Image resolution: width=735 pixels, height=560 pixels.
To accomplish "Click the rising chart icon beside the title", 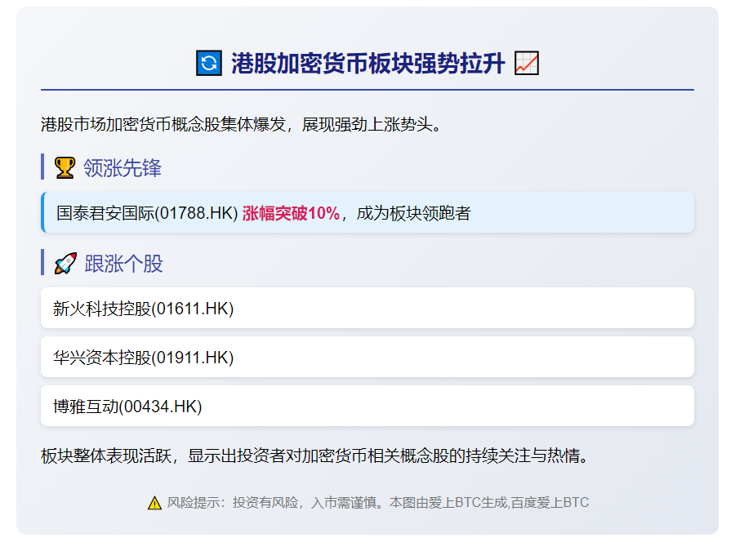I will click(x=527, y=63).
